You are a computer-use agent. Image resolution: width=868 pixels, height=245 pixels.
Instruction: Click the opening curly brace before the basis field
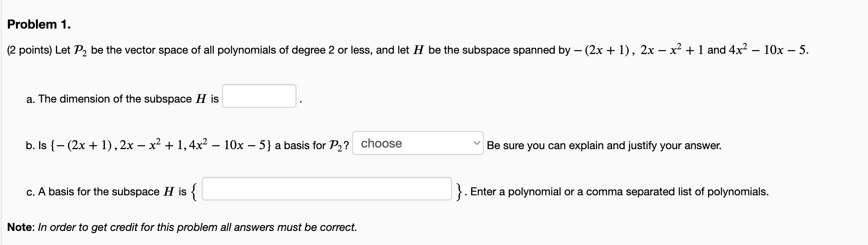click(194, 191)
